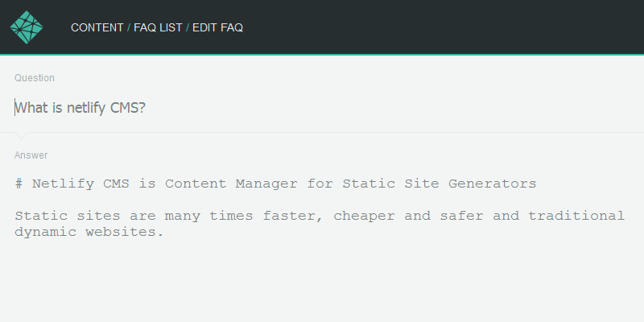Select the EDIT FAQ breadcrumb item
Screen dimensions: 644x322
[217, 27]
